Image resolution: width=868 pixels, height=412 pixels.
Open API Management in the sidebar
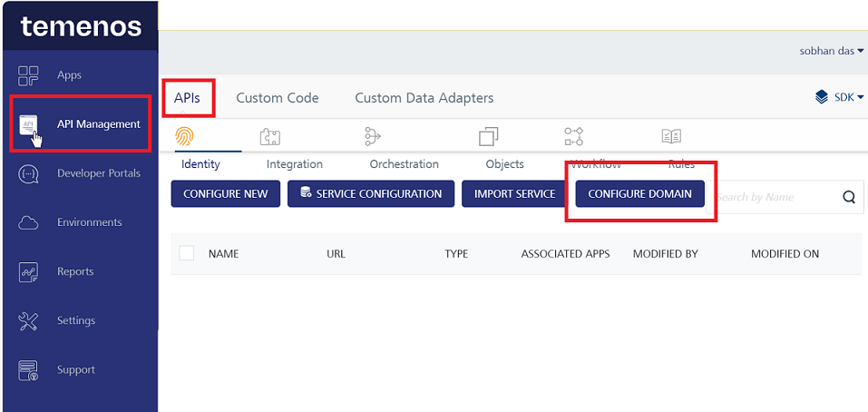click(99, 124)
